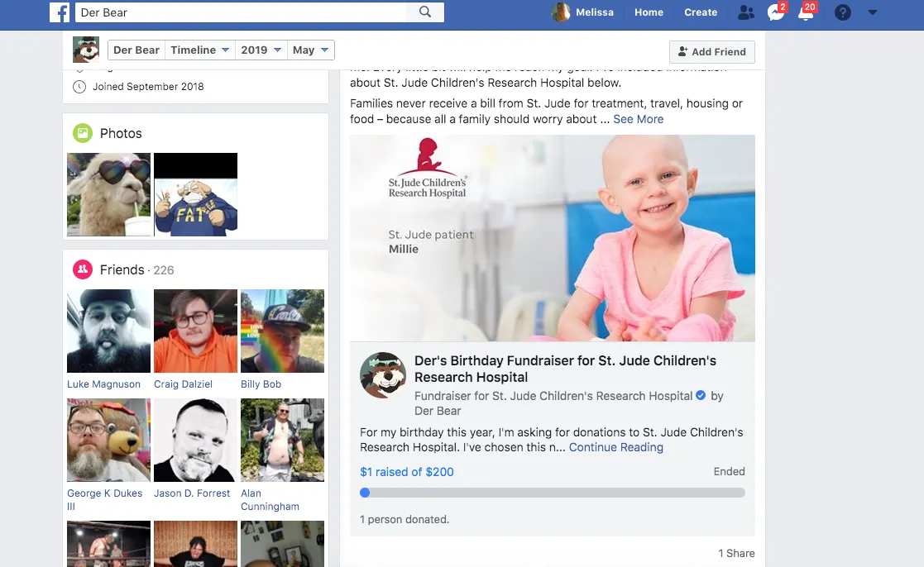
Task: Open the FAT hoodie cartoon photo
Action: [x=196, y=194]
